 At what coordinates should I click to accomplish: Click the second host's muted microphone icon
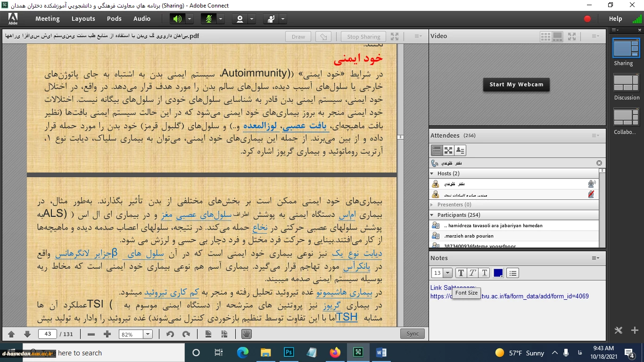click(591, 195)
